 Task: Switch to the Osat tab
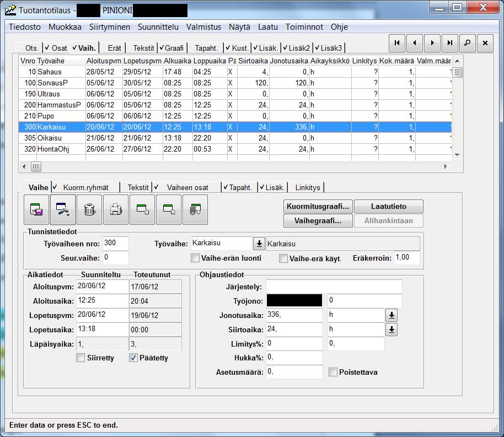pyautogui.click(x=56, y=48)
